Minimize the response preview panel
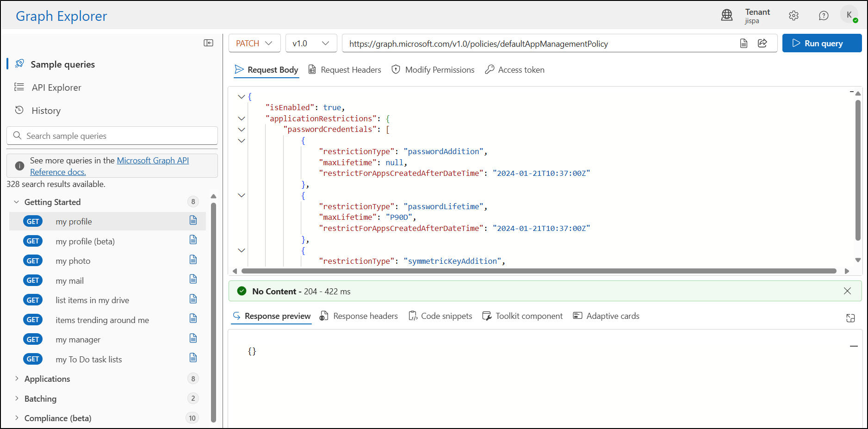Screen dimensions: 868x429 (x=854, y=346)
